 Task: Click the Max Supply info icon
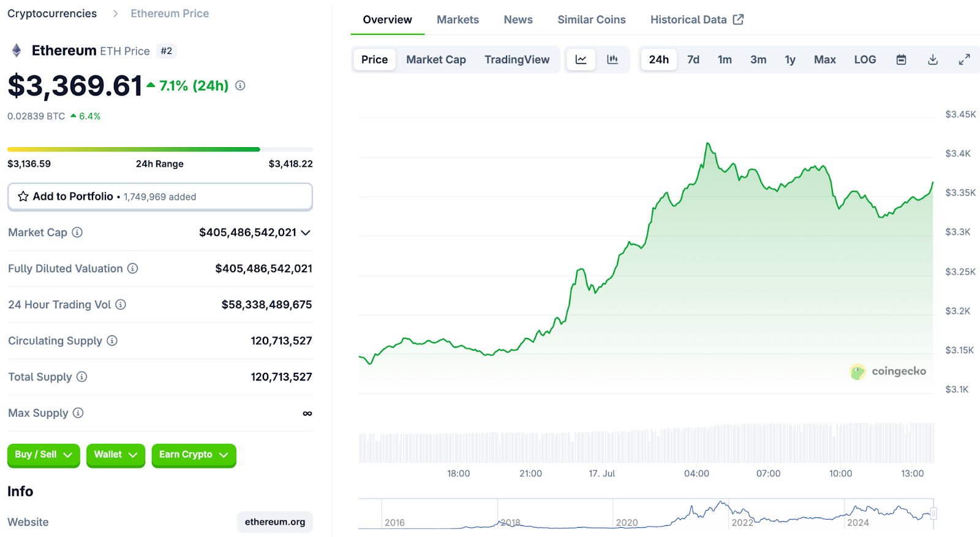(x=78, y=413)
